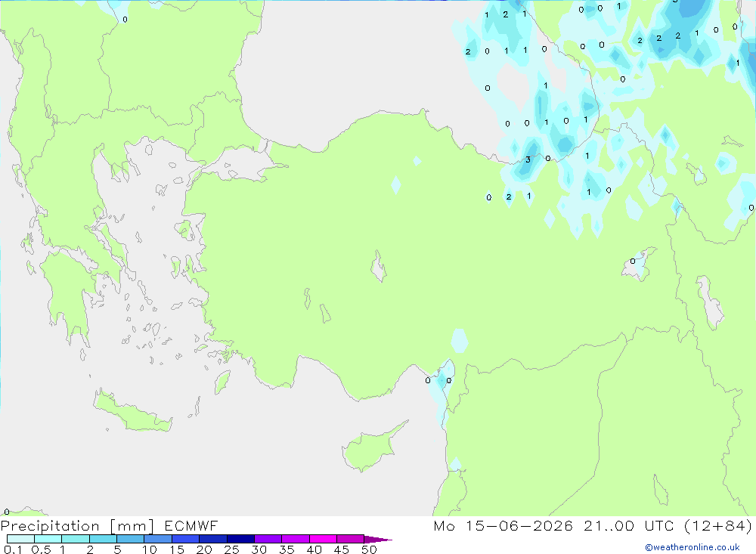Click the '0.5' legend scale label
This screenshot has height=554, width=756.
(41, 549)
